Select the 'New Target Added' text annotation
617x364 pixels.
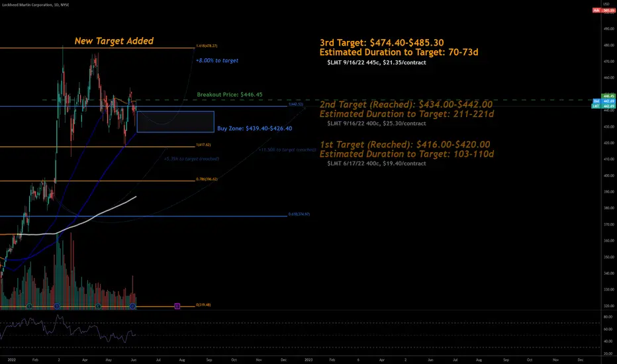pos(114,41)
